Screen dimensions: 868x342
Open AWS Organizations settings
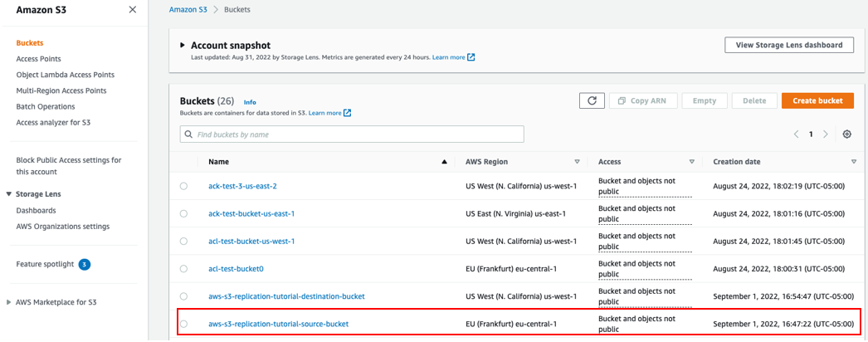(x=62, y=227)
